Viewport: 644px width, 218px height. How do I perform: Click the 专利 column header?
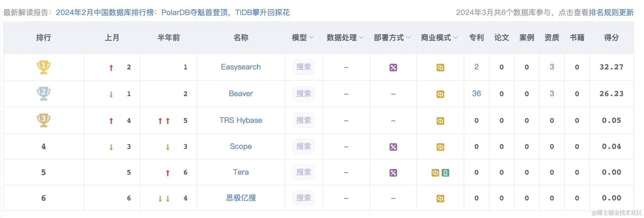pos(477,38)
